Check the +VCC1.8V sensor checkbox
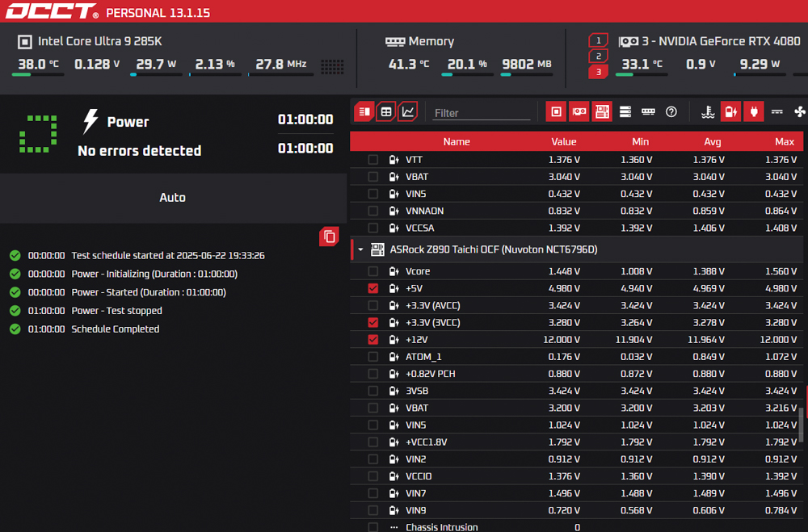Image resolution: width=808 pixels, height=532 pixels. click(x=373, y=442)
